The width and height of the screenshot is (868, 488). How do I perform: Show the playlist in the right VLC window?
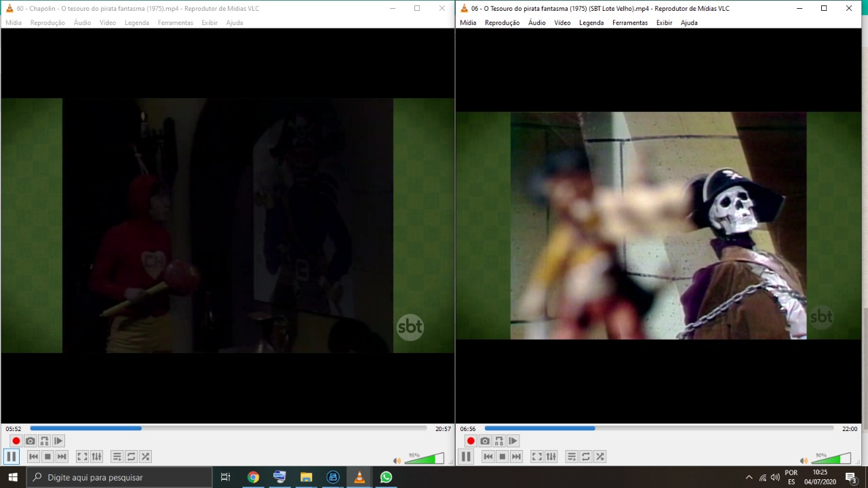click(571, 457)
